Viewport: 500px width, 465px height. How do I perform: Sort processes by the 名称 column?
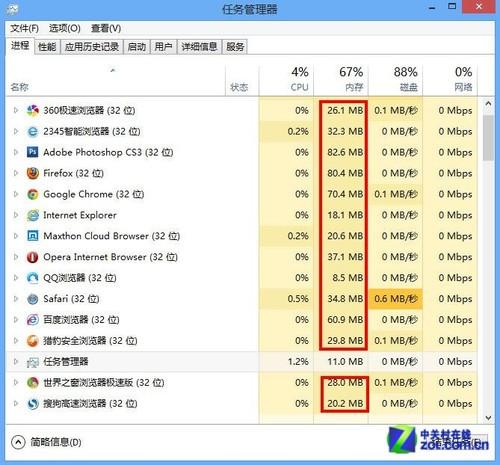click(x=115, y=80)
